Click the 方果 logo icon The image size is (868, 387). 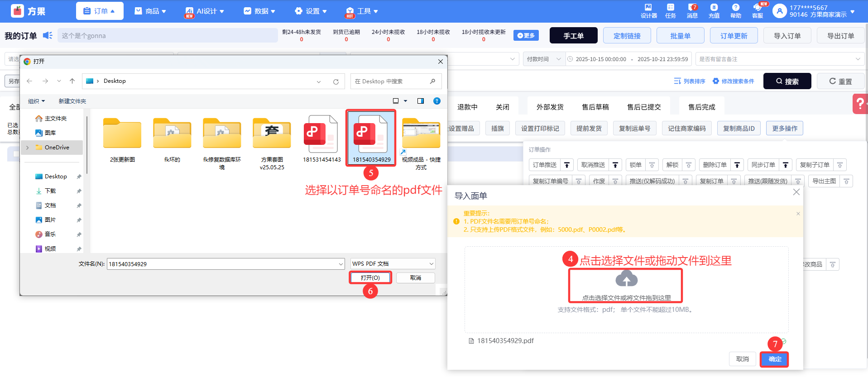click(x=17, y=11)
